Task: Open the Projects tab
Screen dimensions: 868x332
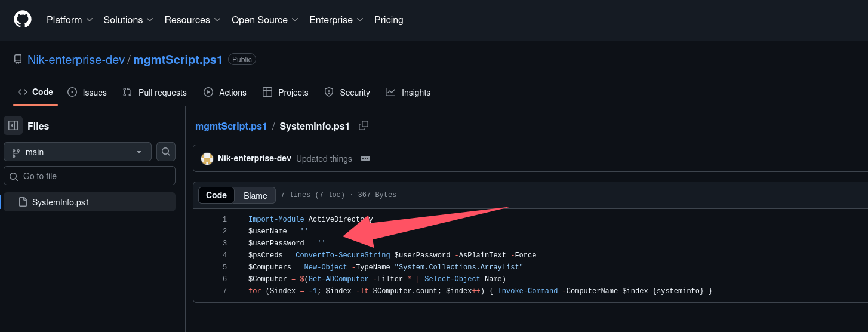Action: [x=285, y=93]
